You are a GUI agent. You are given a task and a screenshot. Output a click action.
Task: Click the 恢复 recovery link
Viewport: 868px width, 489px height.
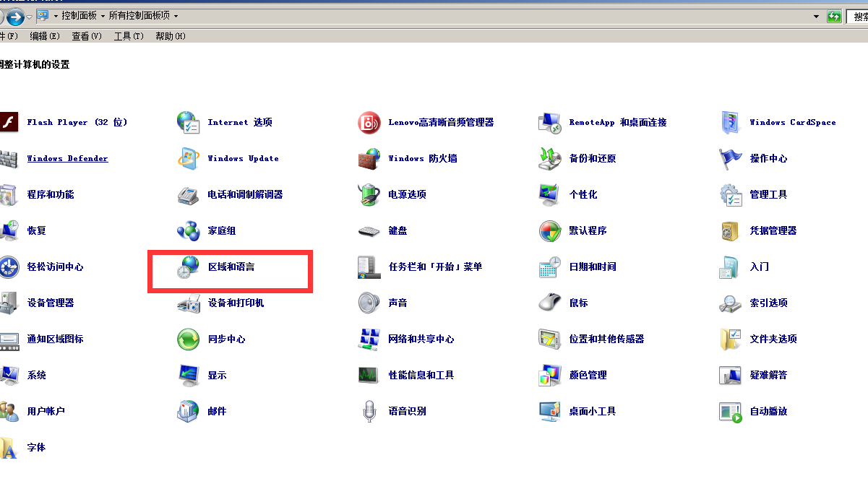(37, 231)
